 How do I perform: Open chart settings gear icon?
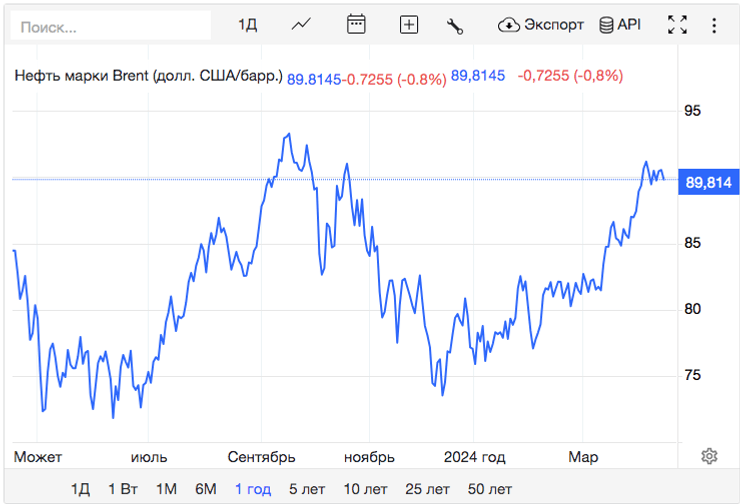click(709, 456)
